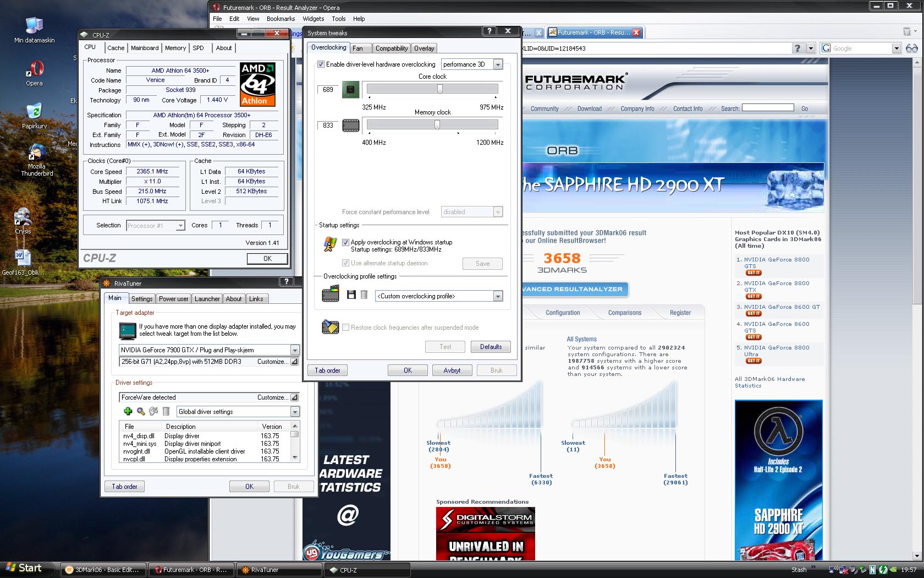The image size is (924, 578).
Task: Open Configuration tab on Futuremark ORB page
Action: [563, 313]
